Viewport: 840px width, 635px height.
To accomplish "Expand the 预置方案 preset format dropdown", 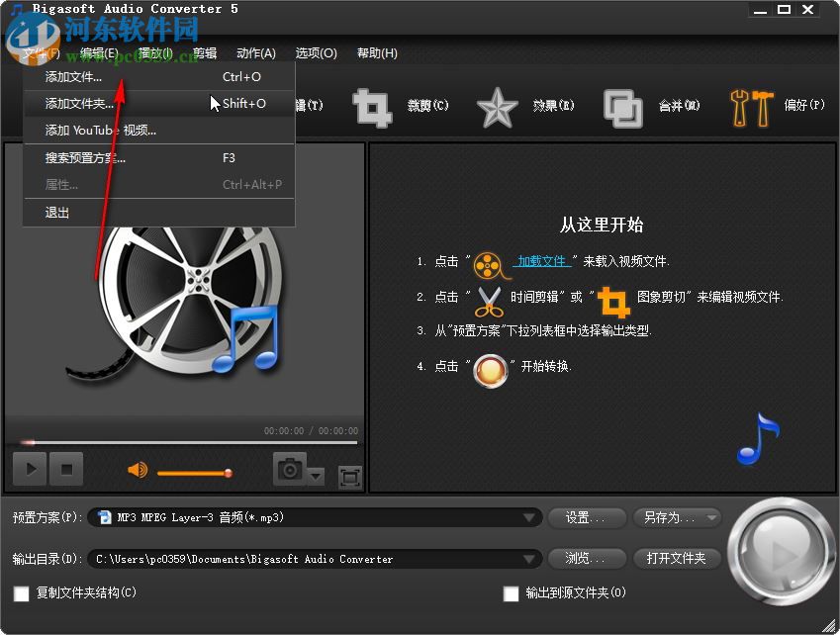I will tap(530, 517).
